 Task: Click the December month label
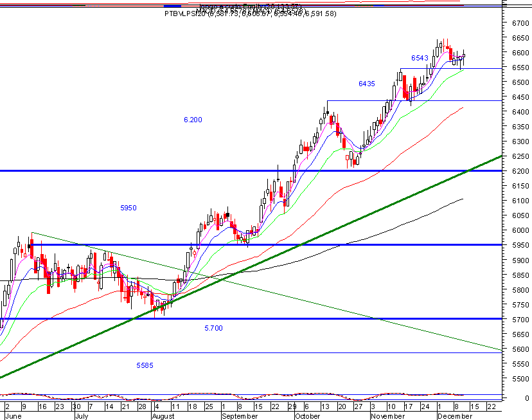pyautogui.click(x=455, y=416)
